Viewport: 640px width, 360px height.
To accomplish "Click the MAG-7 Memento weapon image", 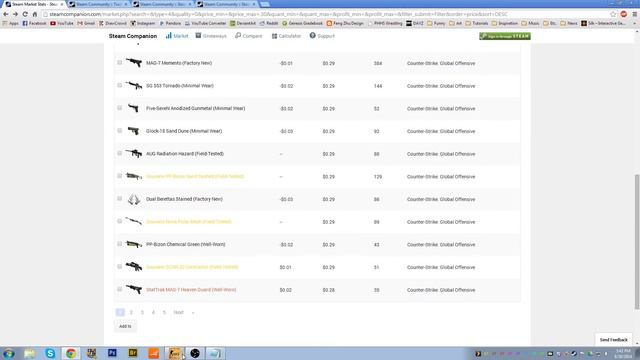I will click(134, 63).
